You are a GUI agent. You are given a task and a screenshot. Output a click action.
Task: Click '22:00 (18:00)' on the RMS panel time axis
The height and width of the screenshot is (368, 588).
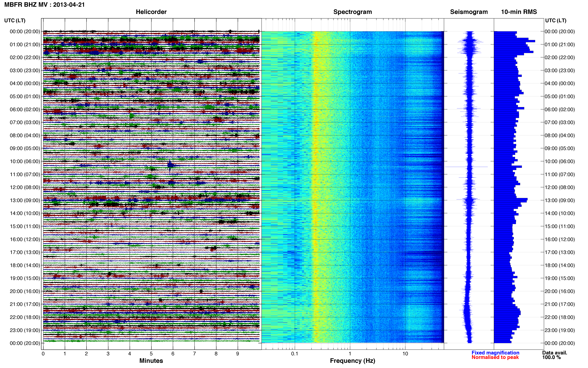560,317
